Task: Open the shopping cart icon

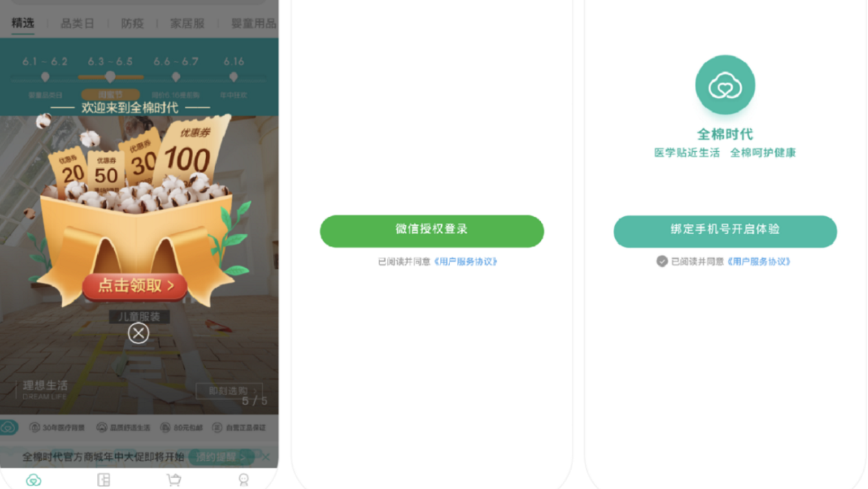Action: point(174,480)
